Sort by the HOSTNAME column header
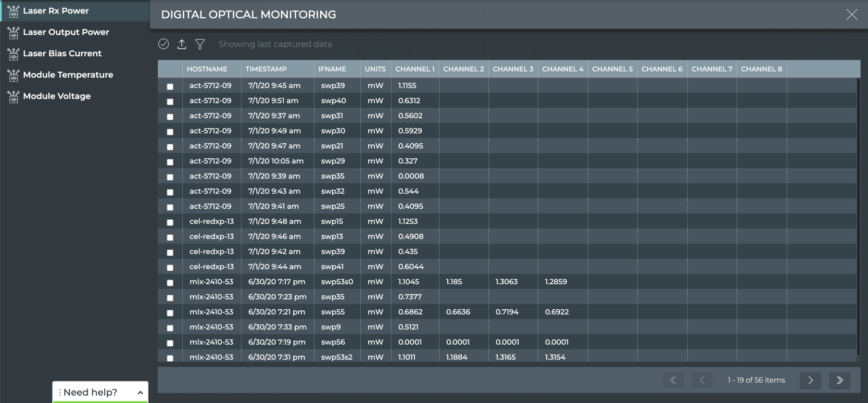 click(207, 69)
